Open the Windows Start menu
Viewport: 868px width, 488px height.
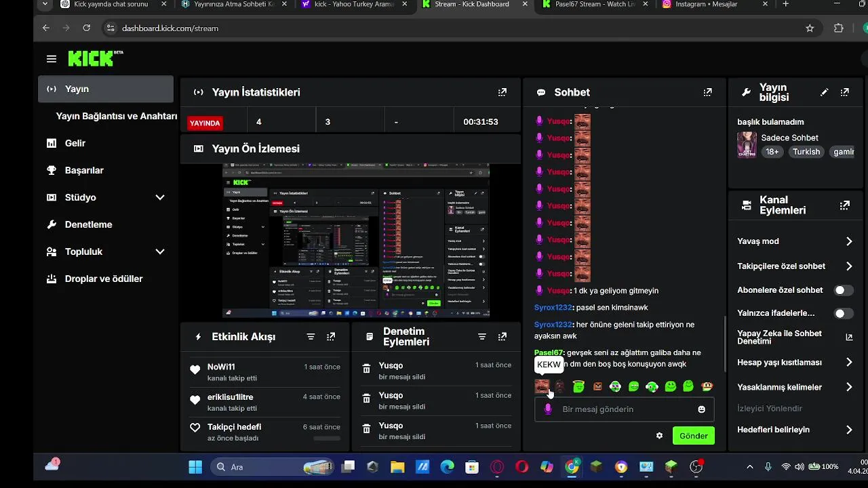[195, 467]
